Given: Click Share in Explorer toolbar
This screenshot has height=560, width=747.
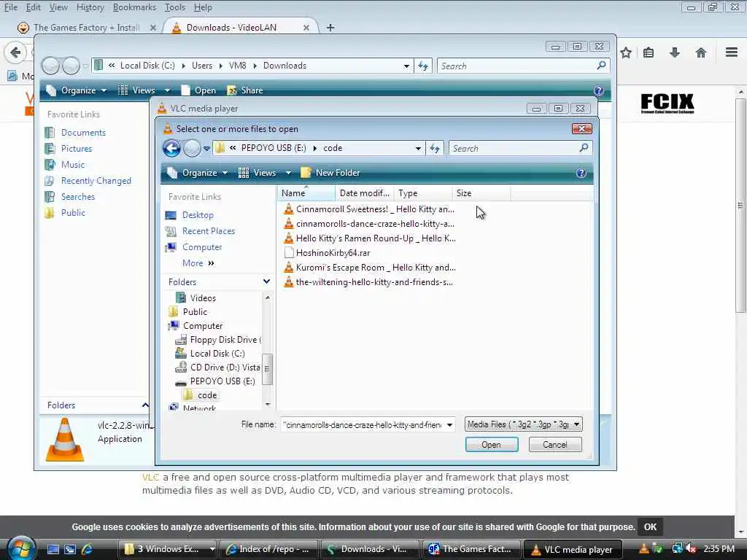Looking at the screenshot, I should 245,90.
